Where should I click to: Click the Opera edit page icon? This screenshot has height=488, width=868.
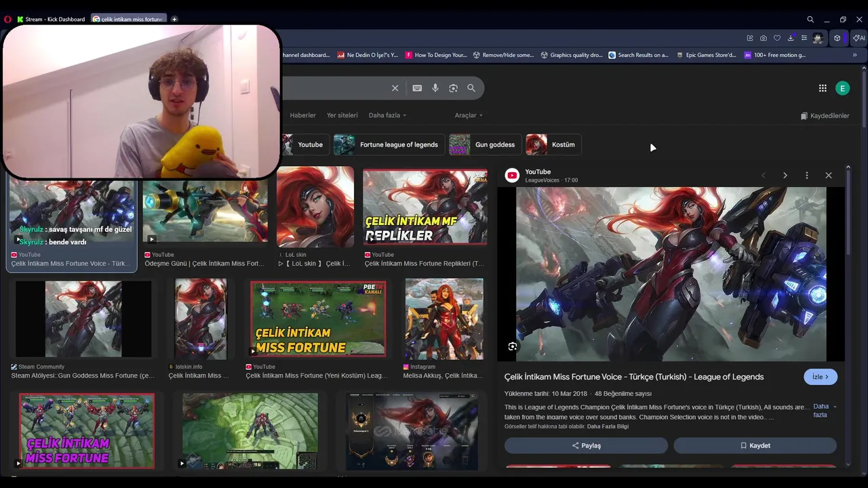tap(750, 38)
